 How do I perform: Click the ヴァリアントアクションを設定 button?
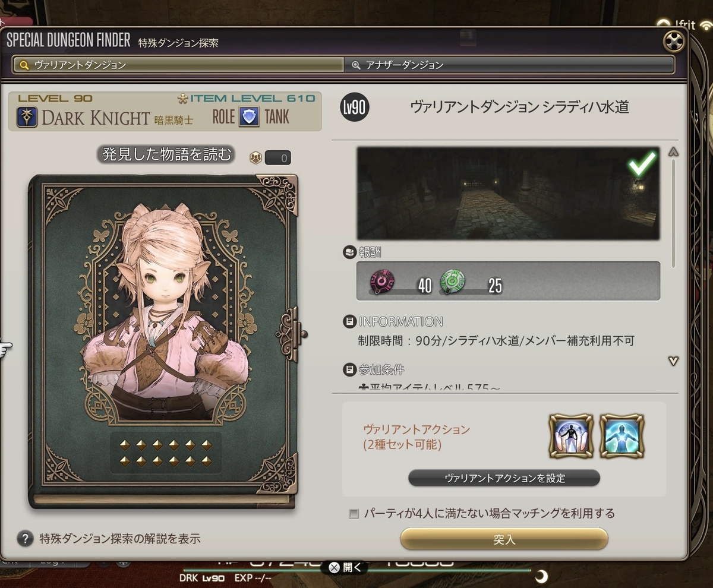(504, 478)
